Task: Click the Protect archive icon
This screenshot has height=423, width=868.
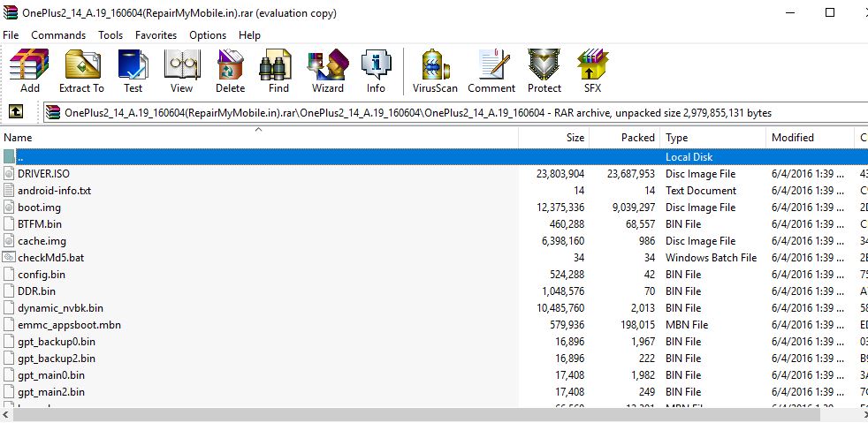Action: point(544,71)
